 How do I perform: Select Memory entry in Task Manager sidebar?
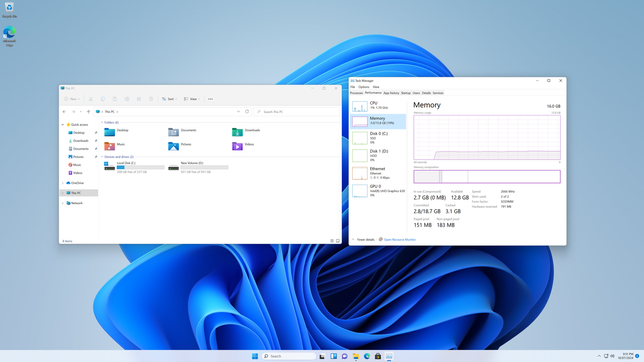[x=378, y=121]
